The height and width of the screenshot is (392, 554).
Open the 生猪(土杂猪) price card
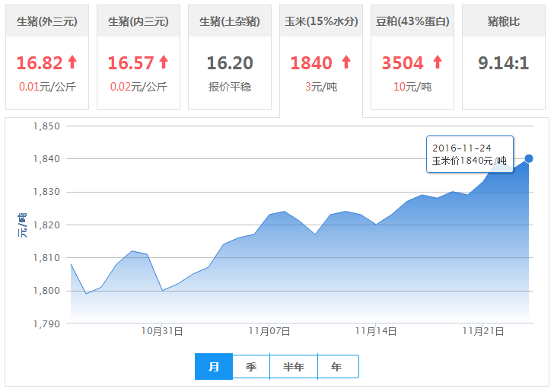pos(230,57)
